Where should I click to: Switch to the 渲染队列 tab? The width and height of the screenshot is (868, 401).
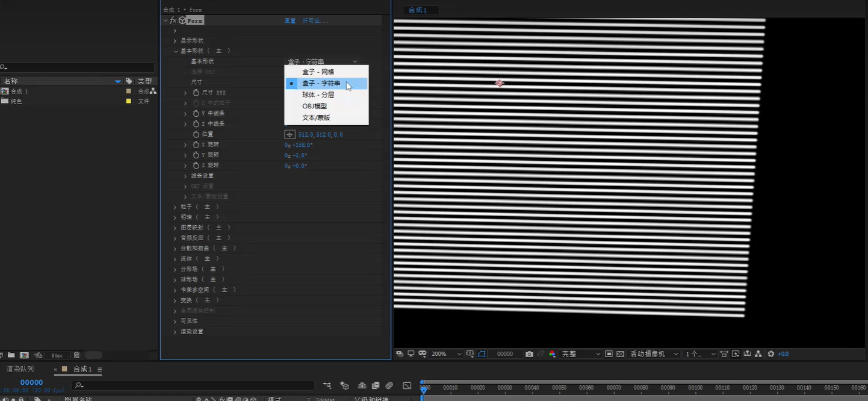tap(20, 369)
